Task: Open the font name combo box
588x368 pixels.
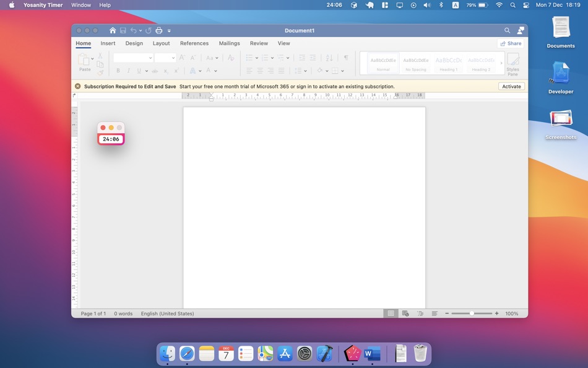Action: tap(133, 58)
